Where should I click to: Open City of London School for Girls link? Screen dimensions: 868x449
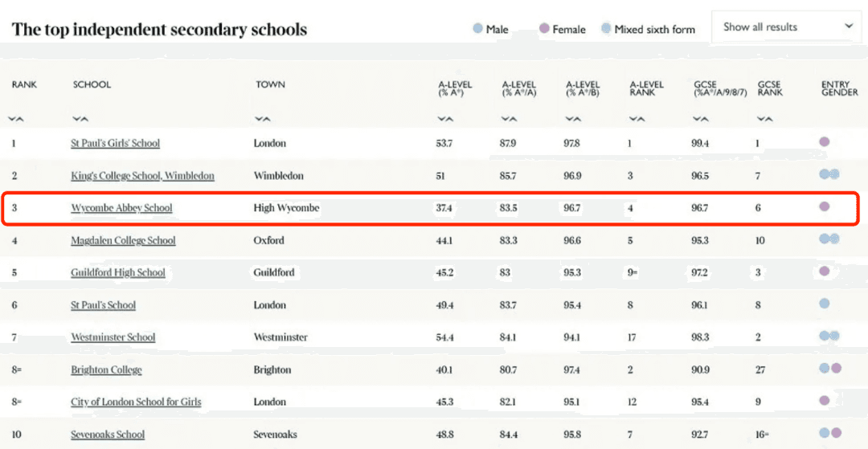pyautogui.click(x=136, y=402)
